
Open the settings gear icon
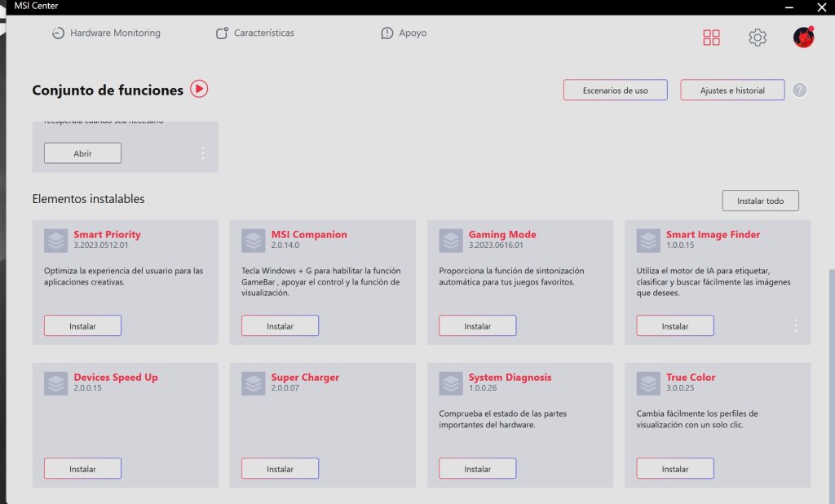[x=758, y=38]
